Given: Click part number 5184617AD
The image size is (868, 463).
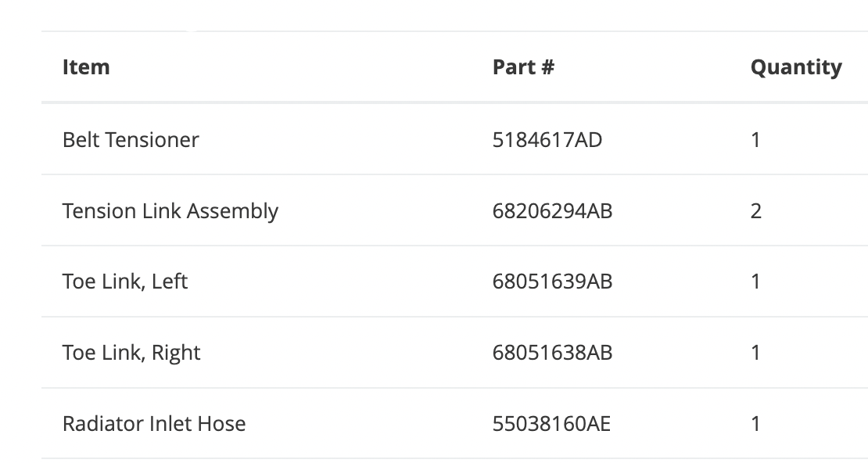Looking at the screenshot, I should [547, 140].
